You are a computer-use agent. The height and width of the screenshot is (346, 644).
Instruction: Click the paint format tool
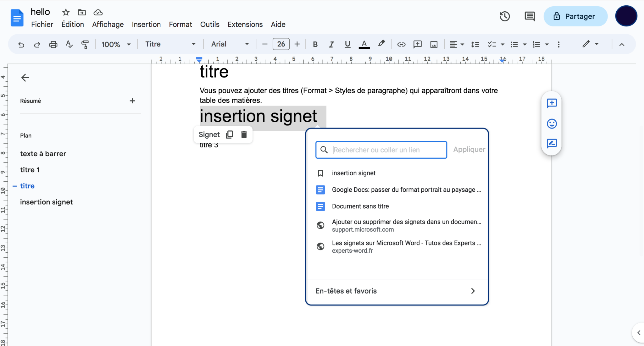click(85, 44)
